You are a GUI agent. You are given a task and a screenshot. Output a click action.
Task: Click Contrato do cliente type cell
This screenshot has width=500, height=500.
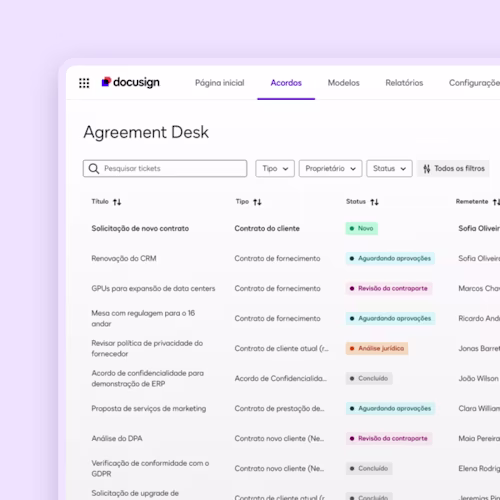tap(267, 229)
